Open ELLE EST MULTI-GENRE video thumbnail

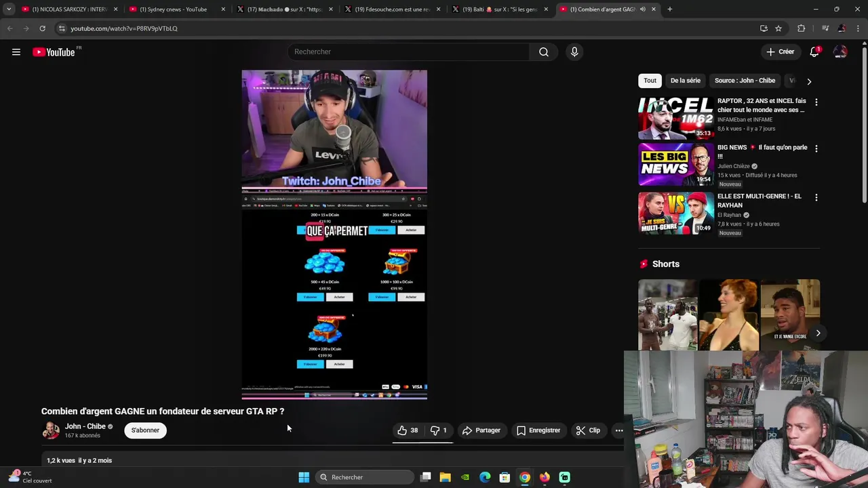[x=675, y=213]
